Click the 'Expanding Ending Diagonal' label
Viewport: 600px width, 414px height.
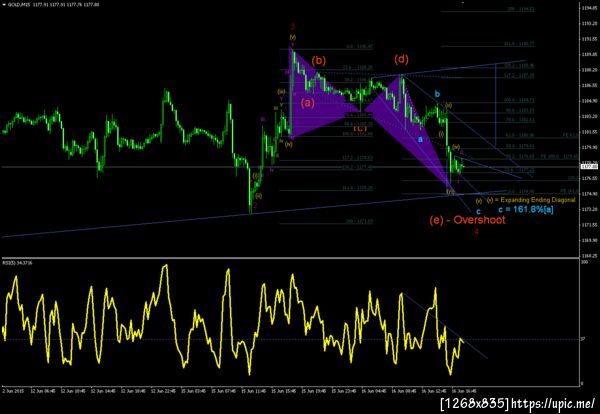coord(538,200)
